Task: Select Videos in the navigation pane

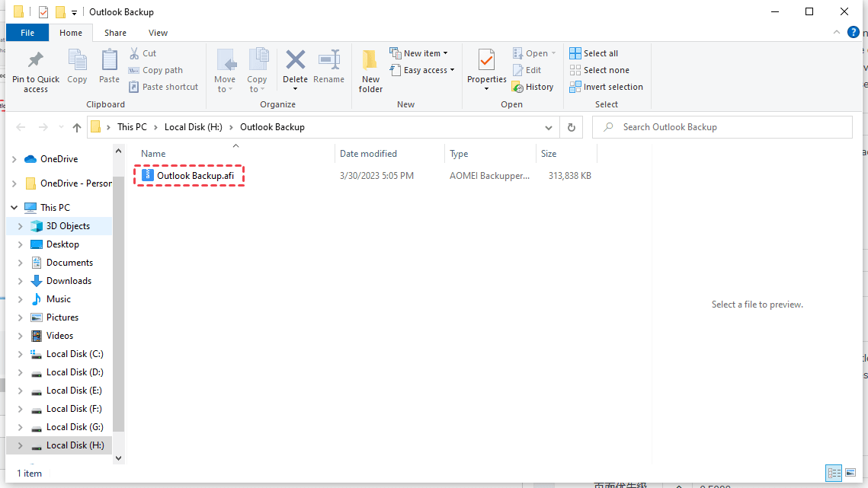Action: pyautogui.click(x=59, y=335)
